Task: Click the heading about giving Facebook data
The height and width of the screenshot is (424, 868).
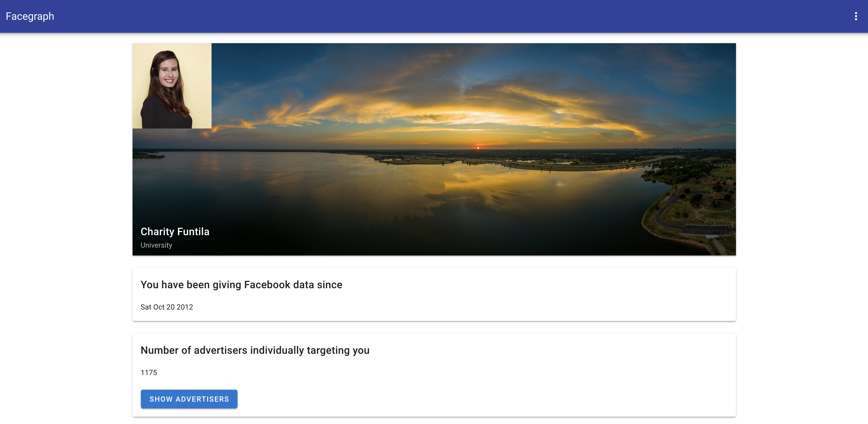Action: pyautogui.click(x=241, y=285)
